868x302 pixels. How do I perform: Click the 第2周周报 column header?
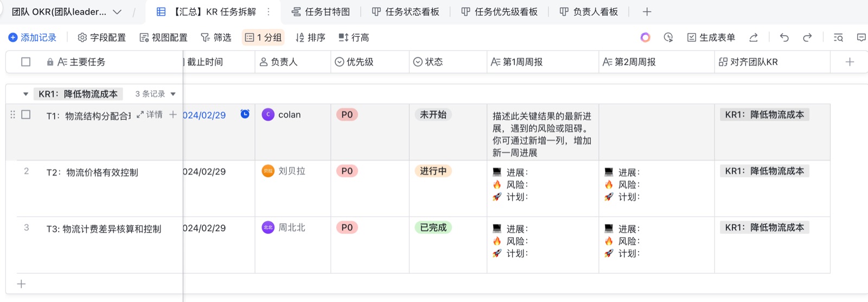(x=656, y=62)
